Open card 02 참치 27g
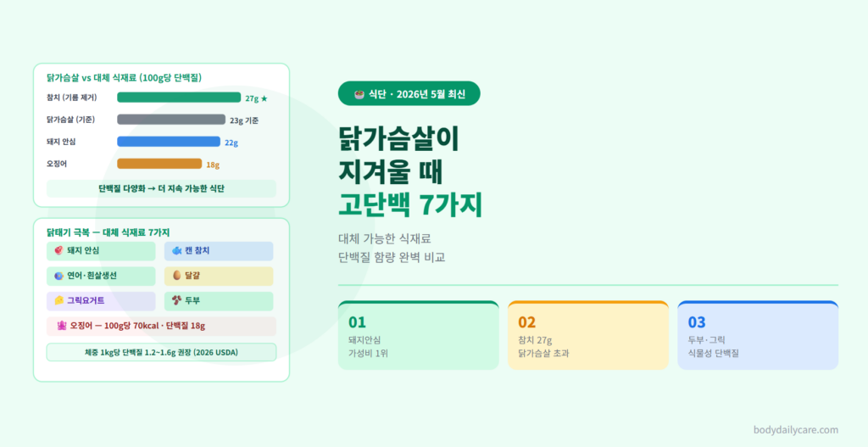Image resolution: width=868 pixels, height=447 pixels. coord(588,335)
